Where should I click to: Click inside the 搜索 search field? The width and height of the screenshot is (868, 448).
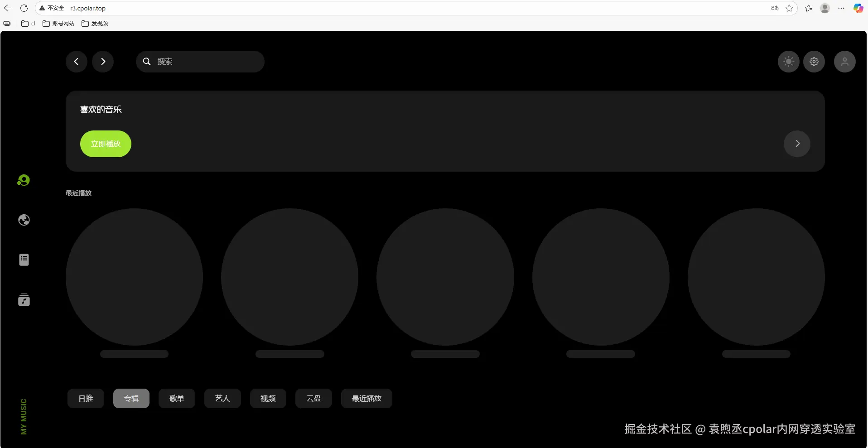click(204, 62)
